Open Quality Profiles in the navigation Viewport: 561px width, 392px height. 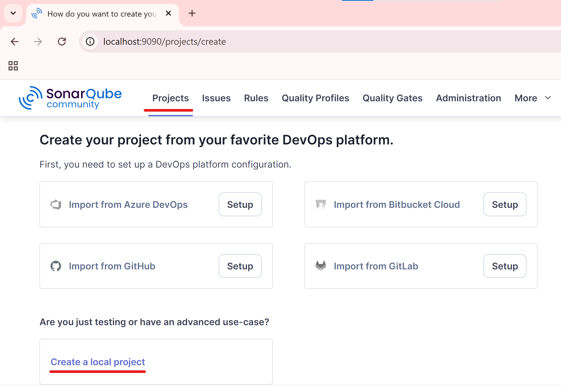[315, 98]
